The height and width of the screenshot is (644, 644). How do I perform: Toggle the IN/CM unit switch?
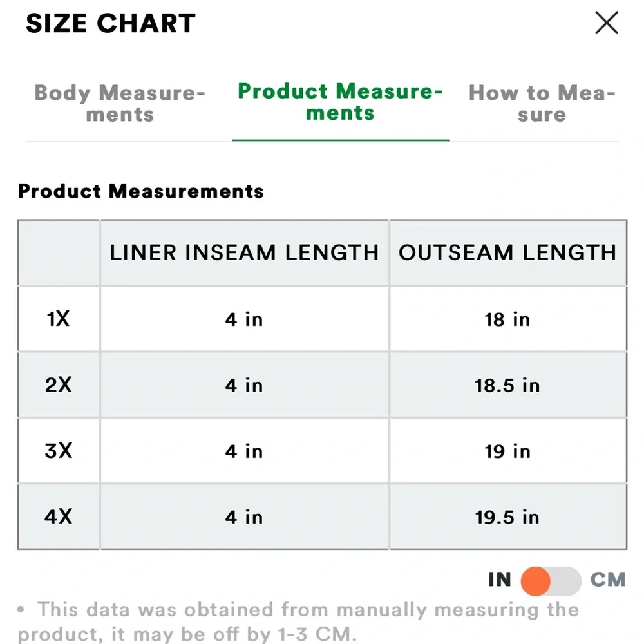pos(551,580)
